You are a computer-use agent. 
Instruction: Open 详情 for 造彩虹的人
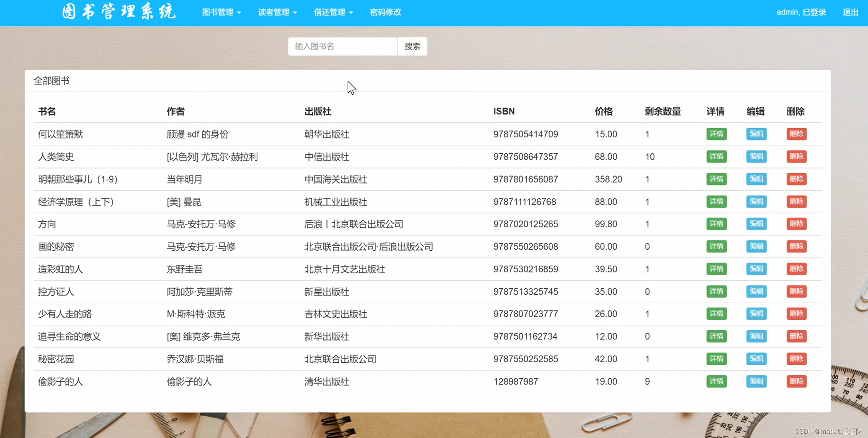coord(716,269)
